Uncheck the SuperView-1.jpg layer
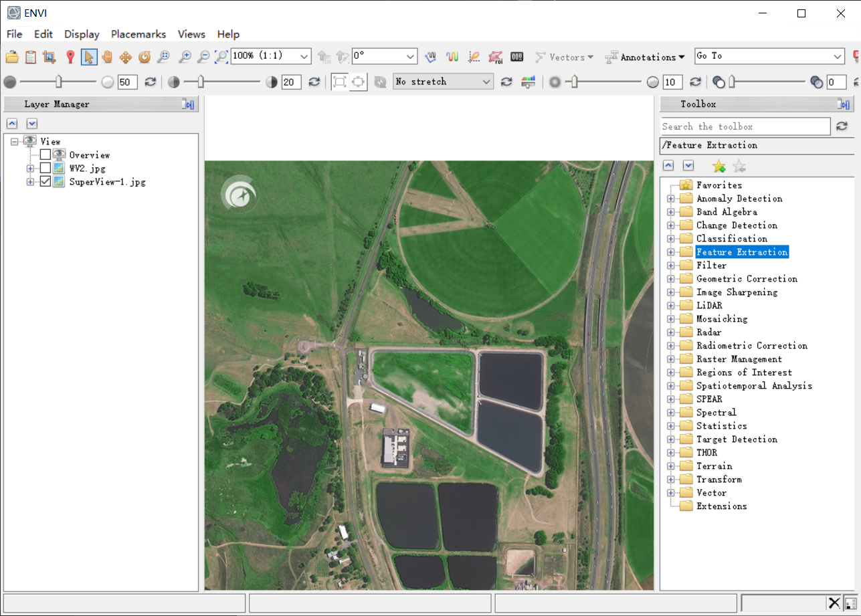This screenshot has width=861, height=616. tap(45, 181)
